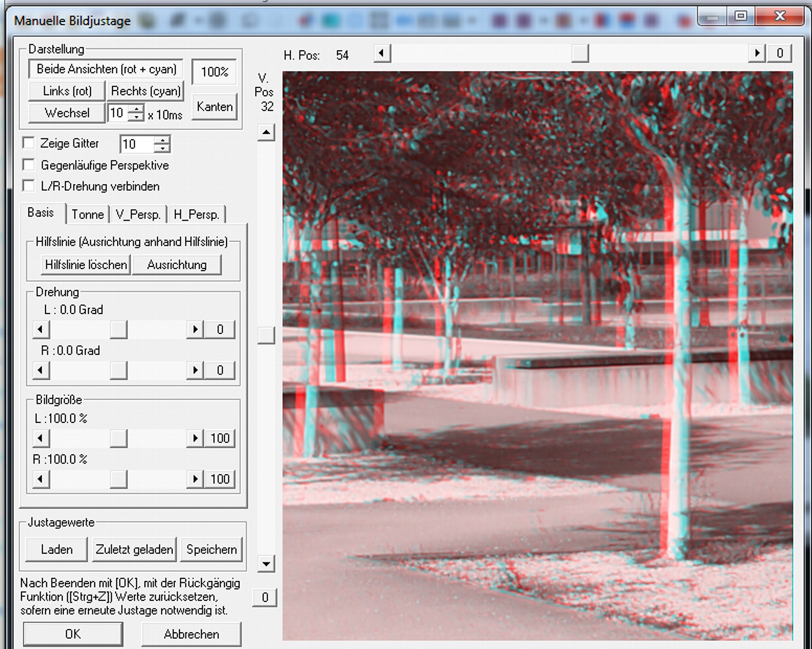
Task: Click left arrow of Bildgröße L slider
Action: pos(41,438)
